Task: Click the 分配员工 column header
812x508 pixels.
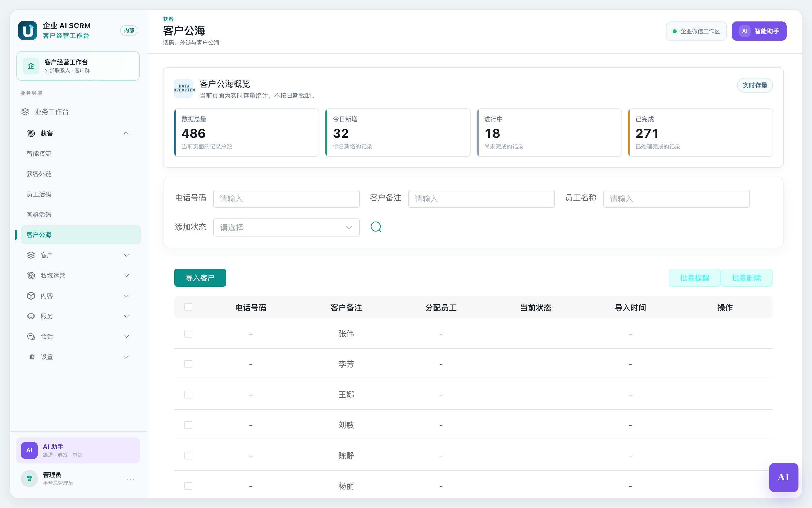Action: pos(441,307)
